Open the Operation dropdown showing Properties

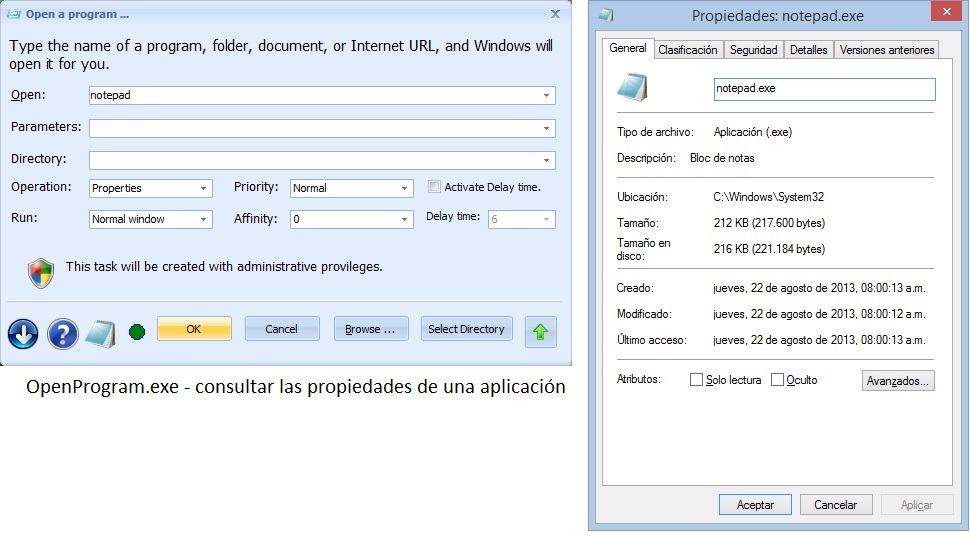(x=151, y=188)
